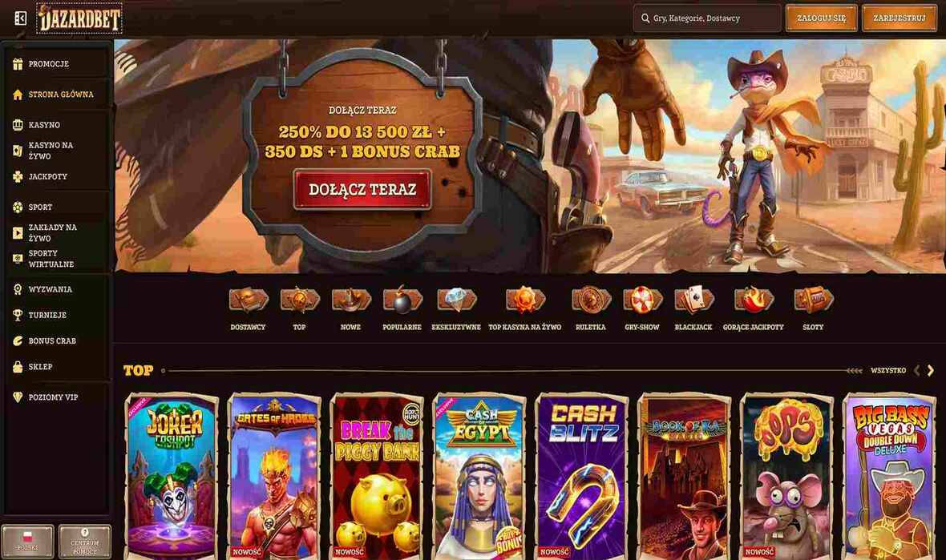946x560 pixels.
Task: Open the Ekskluzywne diamond category
Action: point(456,300)
